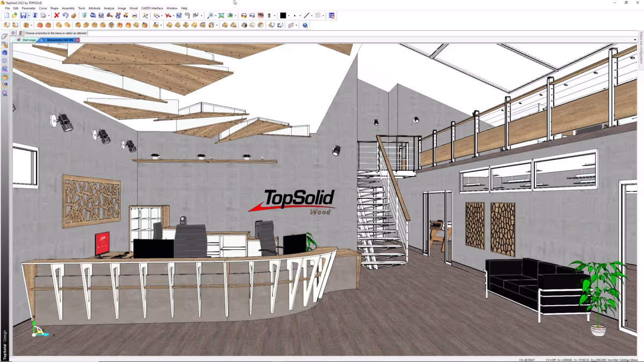Open the Attribute menu

pyautogui.click(x=94, y=8)
